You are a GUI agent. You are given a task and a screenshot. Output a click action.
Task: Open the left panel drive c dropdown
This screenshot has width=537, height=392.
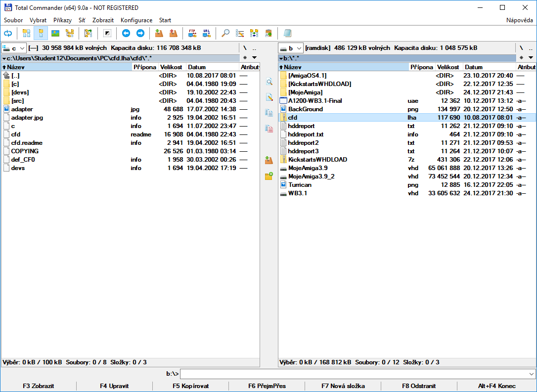tap(14, 48)
